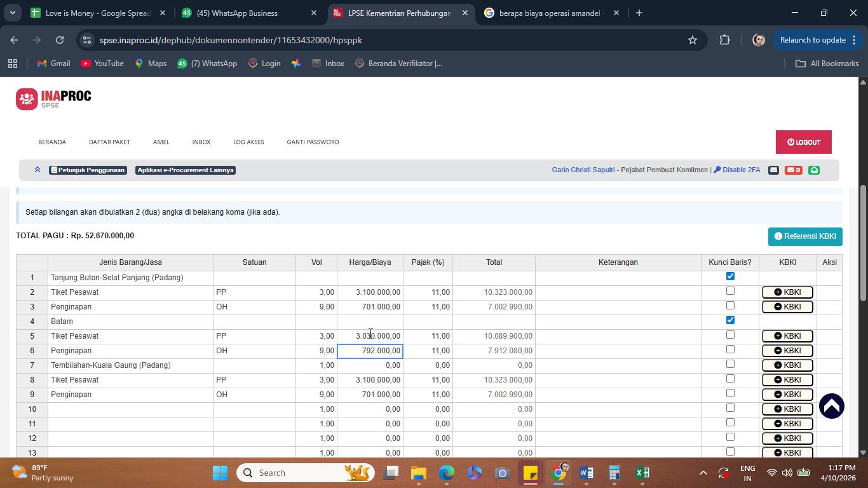This screenshot has width=868, height=488.
Task: Open Excel from the taskbar
Action: [x=642, y=473]
